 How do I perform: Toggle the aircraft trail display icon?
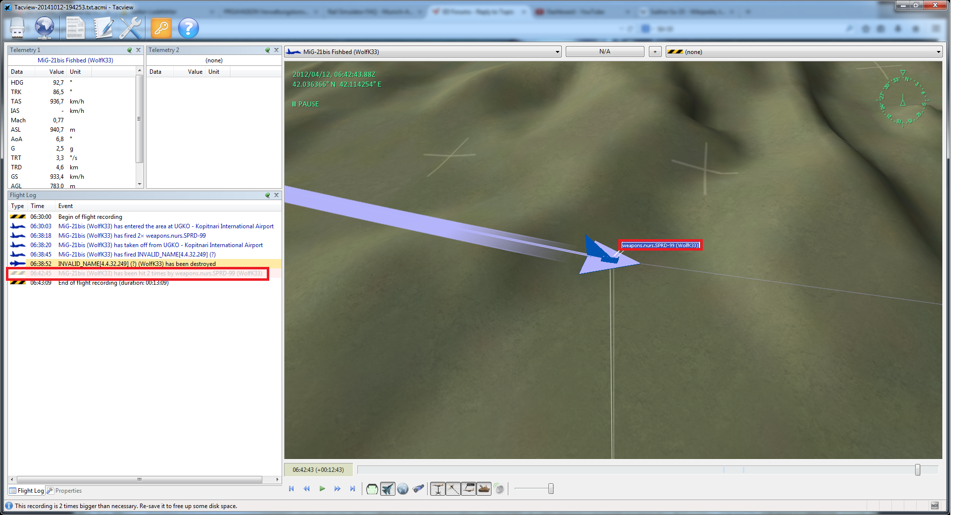point(453,489)
